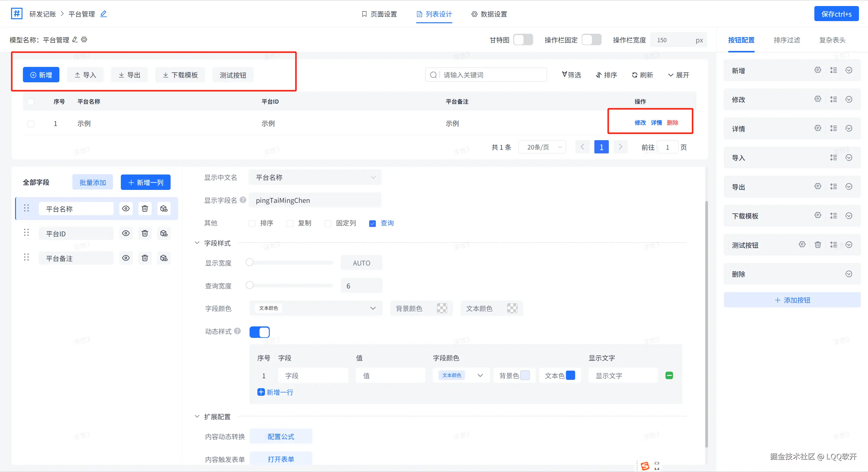Open the 20条/页 page size dropdown
868x472 pixels.
click(542, 147)
